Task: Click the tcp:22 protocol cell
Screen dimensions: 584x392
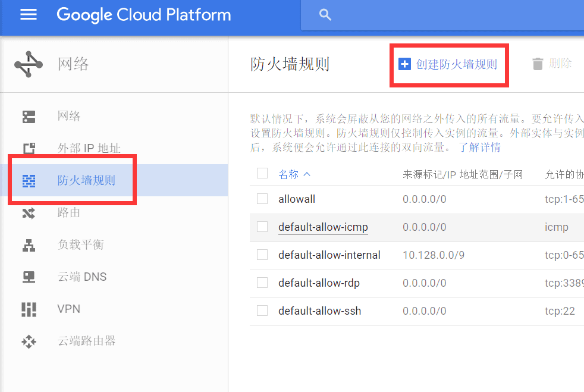Action: [560, 311]
